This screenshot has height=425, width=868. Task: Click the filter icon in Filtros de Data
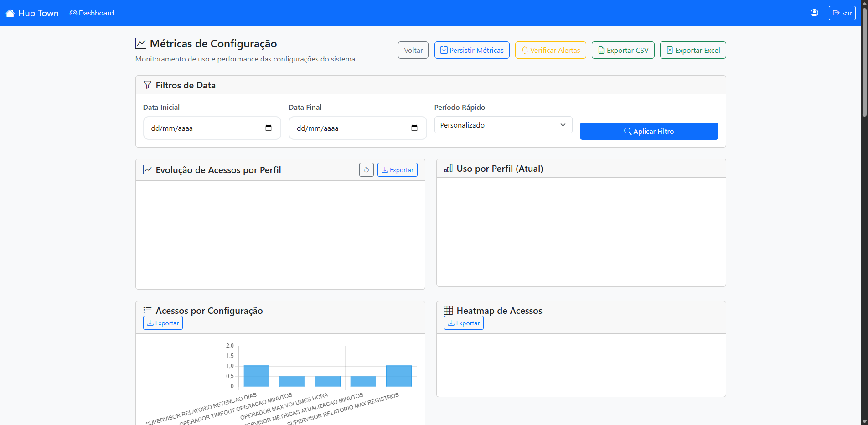tap(147, 84)
